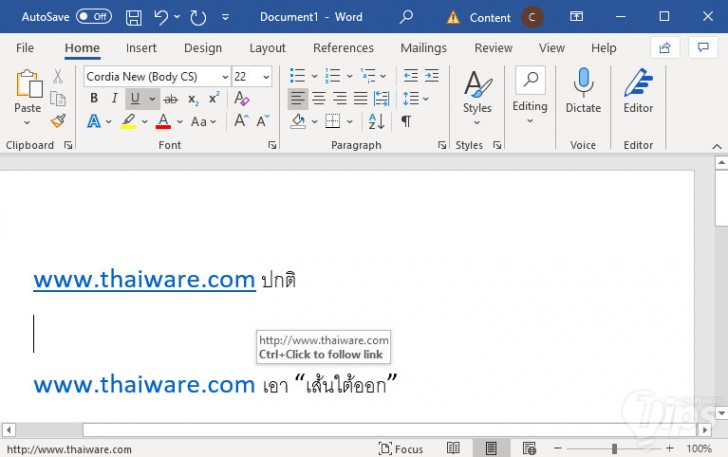
Task: Redo the last action
Action: coord(198,18)
